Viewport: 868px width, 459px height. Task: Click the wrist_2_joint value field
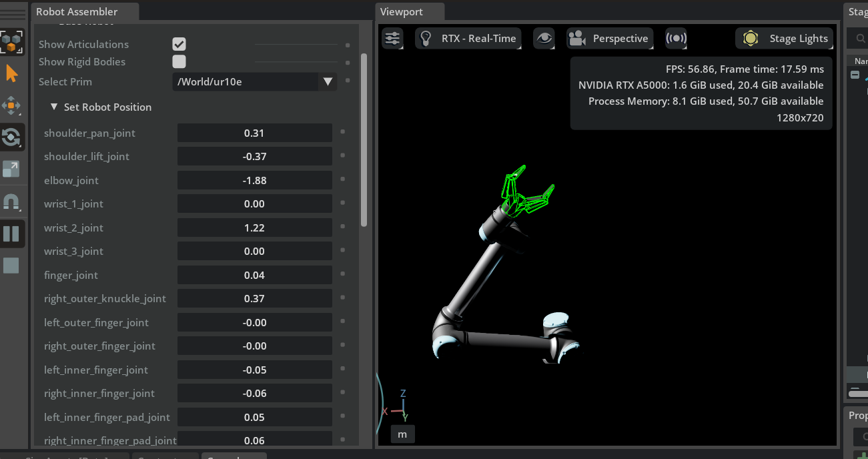254,227
